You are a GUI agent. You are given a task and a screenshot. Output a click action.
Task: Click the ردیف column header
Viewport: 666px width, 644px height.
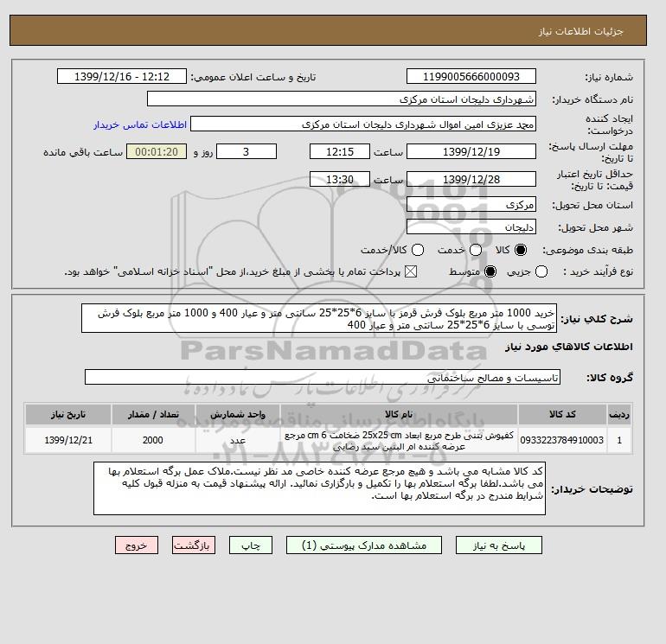619,414
